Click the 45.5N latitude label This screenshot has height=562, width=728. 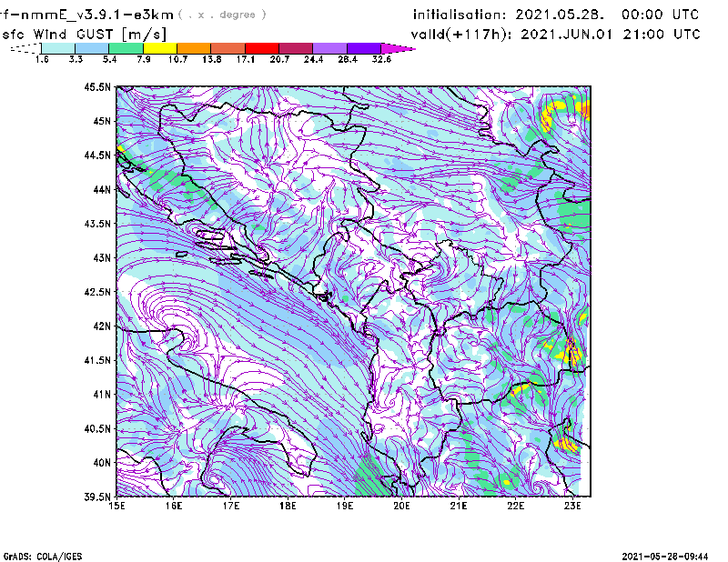[98, 87]
